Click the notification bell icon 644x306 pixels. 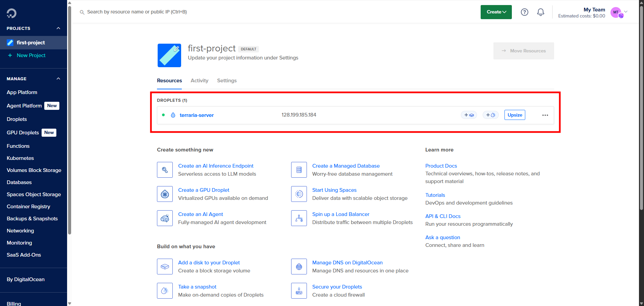tap(540, 12)
